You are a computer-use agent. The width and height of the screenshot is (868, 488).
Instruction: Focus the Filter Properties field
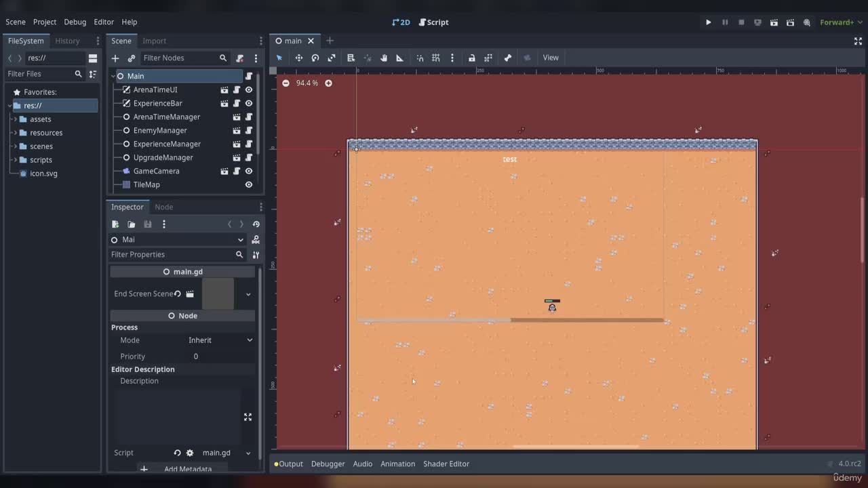[177, 255]
